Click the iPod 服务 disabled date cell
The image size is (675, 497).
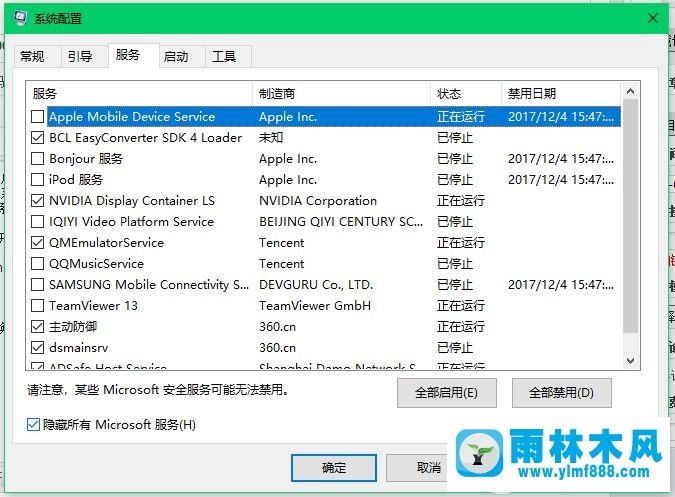point(561,179)
